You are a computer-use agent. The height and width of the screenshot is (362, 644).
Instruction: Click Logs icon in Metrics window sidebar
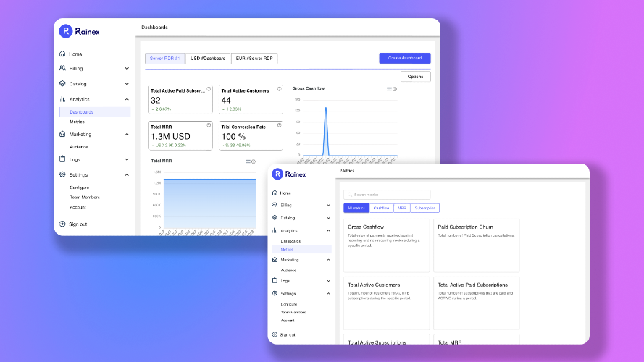click(275, 281)
